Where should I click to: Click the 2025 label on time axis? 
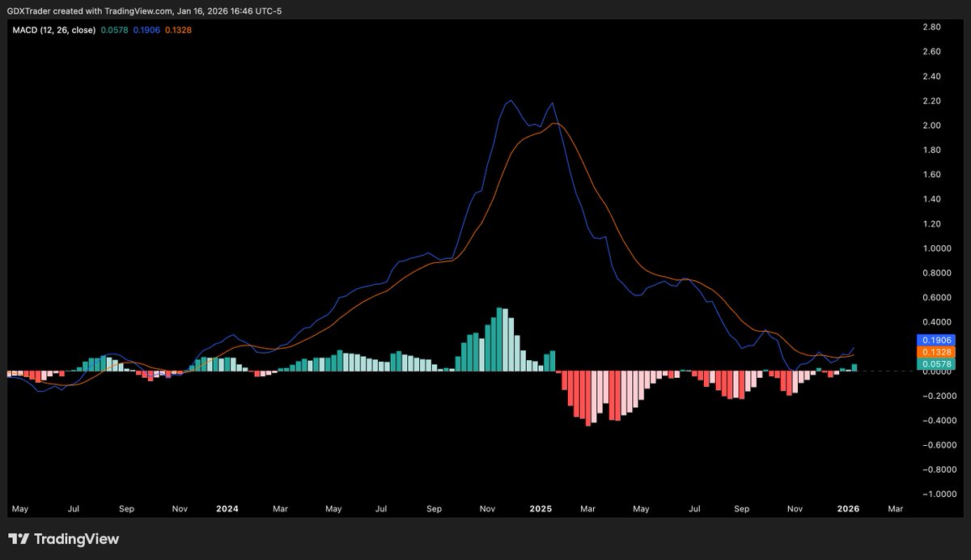click(541, 509)
